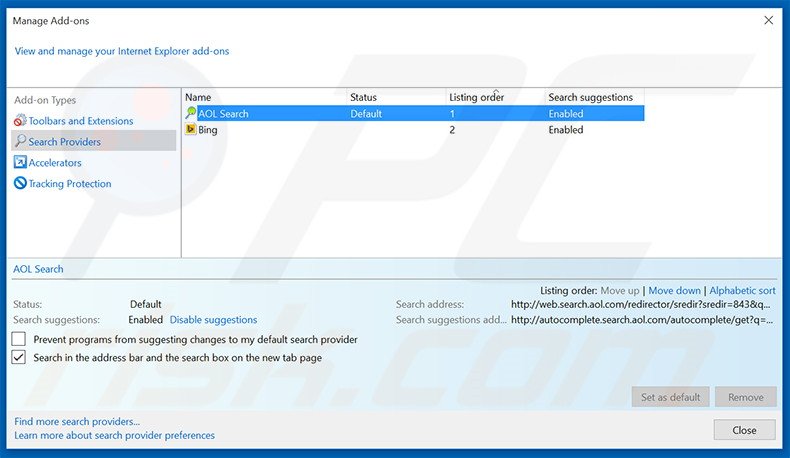Click Alphabetic sort link

tap(742, 291)
